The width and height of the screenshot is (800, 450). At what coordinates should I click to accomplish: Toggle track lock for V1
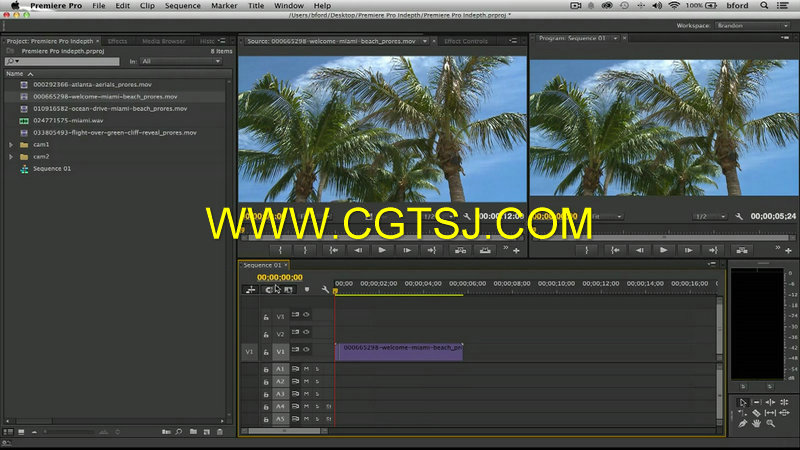pos(266,352)
